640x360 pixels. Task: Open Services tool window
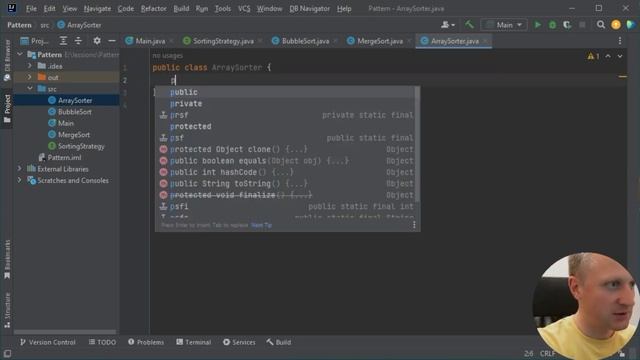point(239,342)
